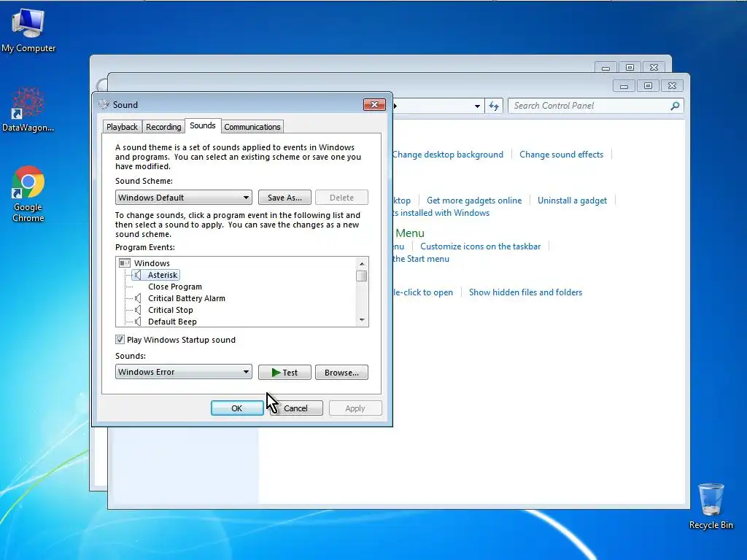Open the My Computer desktop icon
This screenshot has width=747, height=560.
point(28,31)
